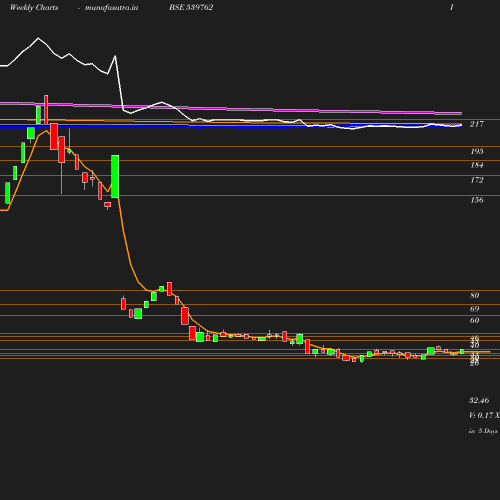The width and height of the screenshot is (500, 500).
Task: Click the "V: 0.17 X" volume text
Action: pos(484,415)
